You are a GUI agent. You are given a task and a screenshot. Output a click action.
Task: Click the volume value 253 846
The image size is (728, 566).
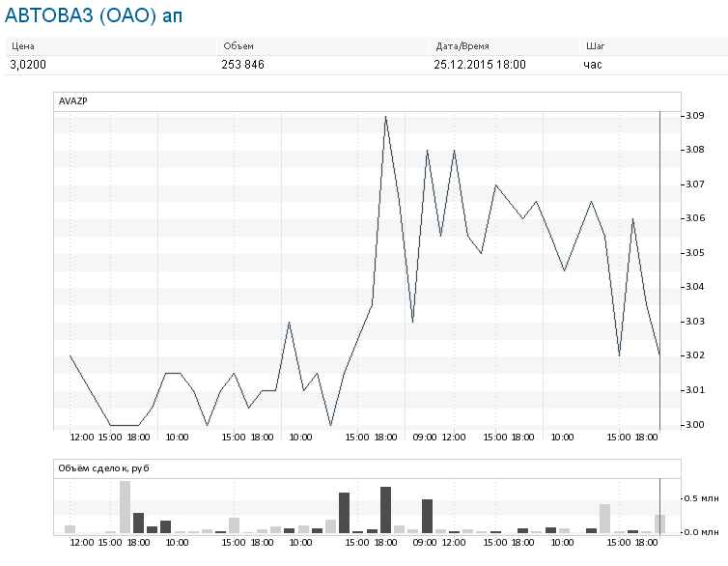coord(242,65)
